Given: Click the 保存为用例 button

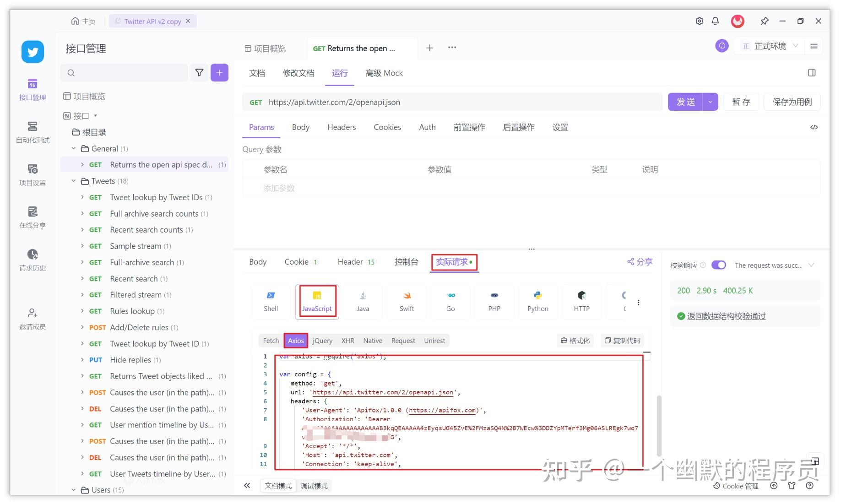Looking at the screenshot, I should 792,102.
